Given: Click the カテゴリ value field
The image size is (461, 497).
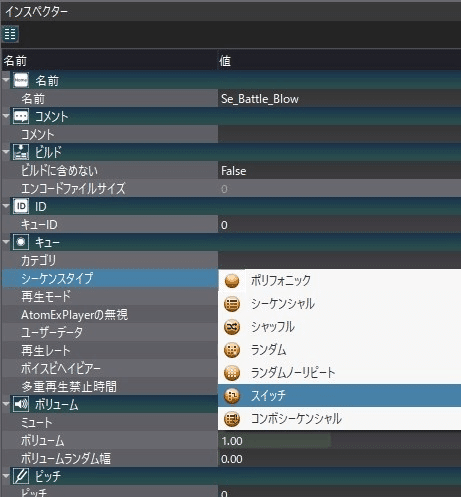Looking at the screenshot, I should 339,260.
